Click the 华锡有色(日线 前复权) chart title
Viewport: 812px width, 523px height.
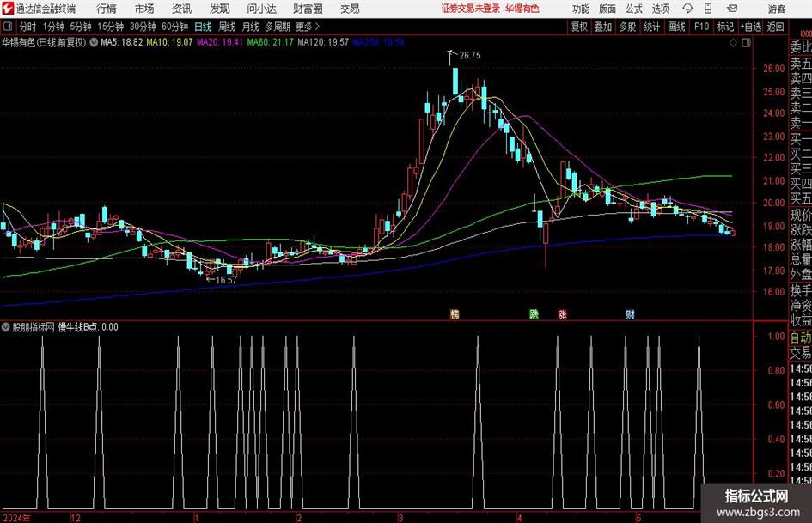[44, 42]
